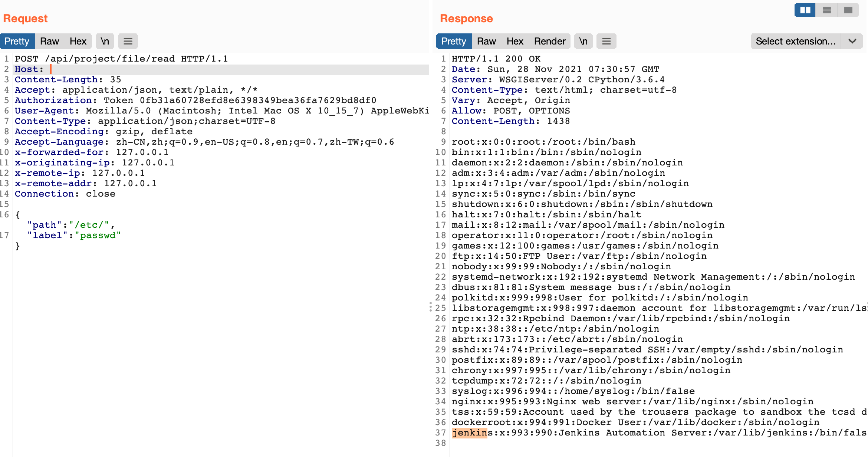Click the "passwd" label value in JSON body

click(x=98, y=236)
